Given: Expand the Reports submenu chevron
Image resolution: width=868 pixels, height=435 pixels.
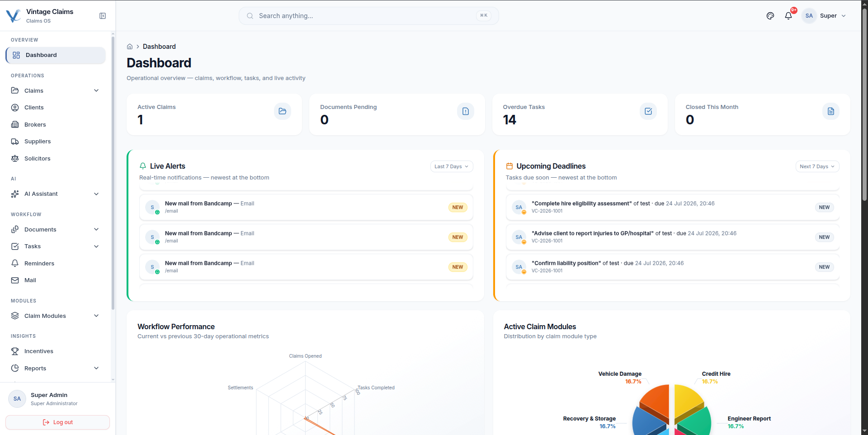Looking at the screenshot, I should [x=96, y=368].
